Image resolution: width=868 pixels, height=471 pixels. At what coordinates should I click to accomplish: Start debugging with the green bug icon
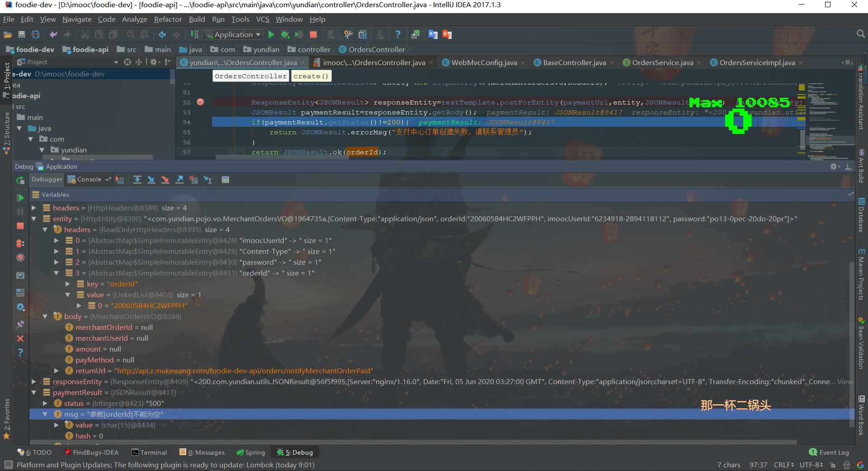click(x=285, y=34)
